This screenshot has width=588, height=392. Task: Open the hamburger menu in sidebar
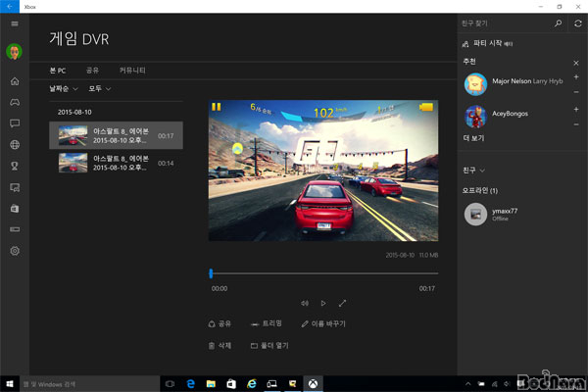click(15, 24)
